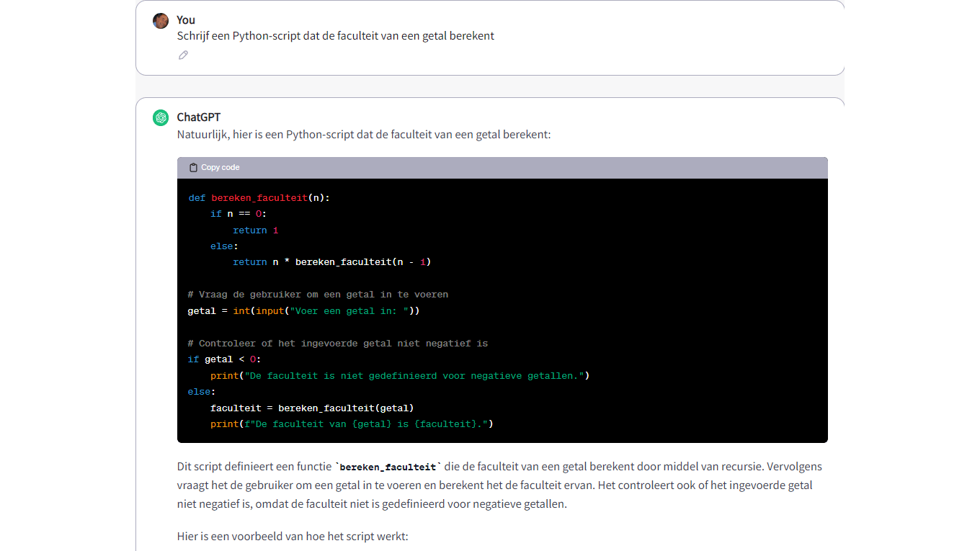The height and width of the screenshot is (551, 980).
Task: Click the comment "# Controleer of het ingevoerde" line
Action: (x=337, y=344)
